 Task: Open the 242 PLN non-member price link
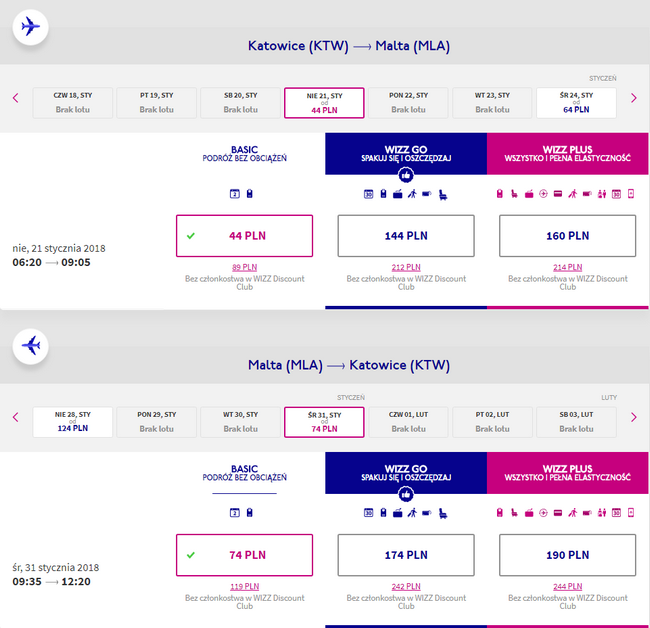click(x=406, y=587)
